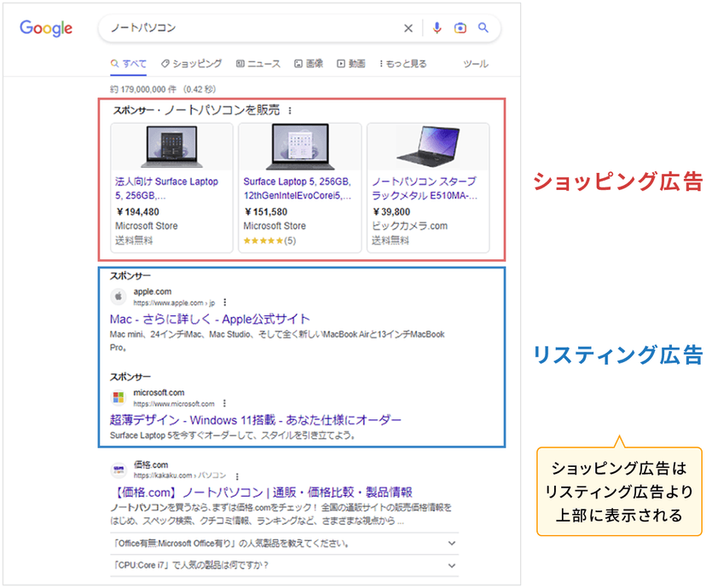The height and width of the screenshot is (588, 706).
Task: Open the microsoft.com ad options dots
Action: point(224,404)
